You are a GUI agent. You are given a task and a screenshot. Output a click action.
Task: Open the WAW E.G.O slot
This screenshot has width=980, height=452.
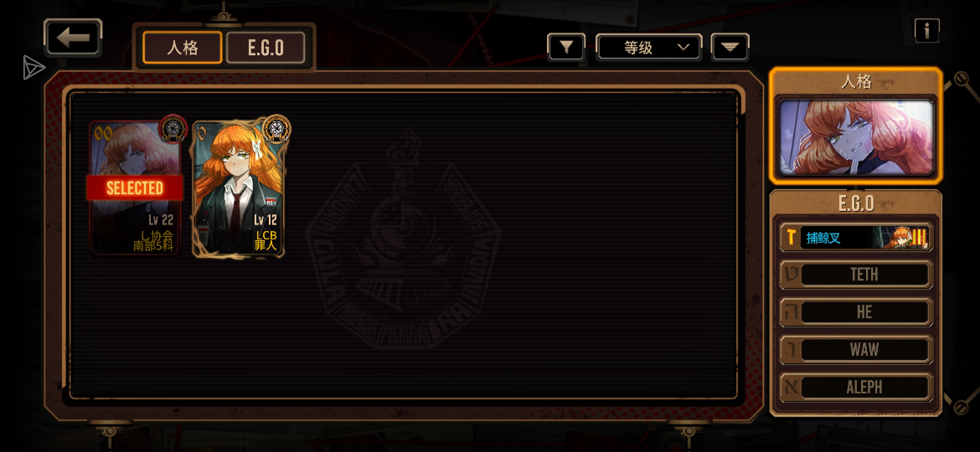[x=856, y=349]
